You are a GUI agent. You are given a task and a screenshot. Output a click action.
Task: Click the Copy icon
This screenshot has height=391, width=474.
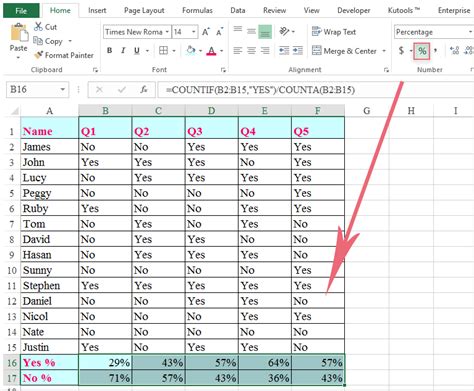38,41
